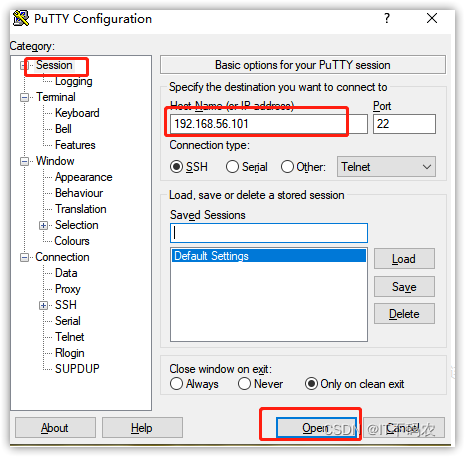Click the Cancel button
This screenshot has height=457, width=465.
point(404,428)
